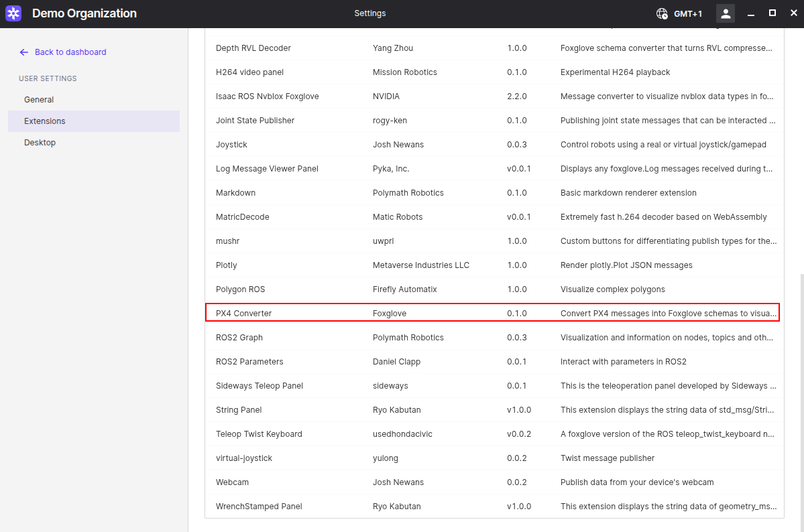Click publisher Daniel Clapp
This screenshot has width=804, height=532.
pos(396,361)
